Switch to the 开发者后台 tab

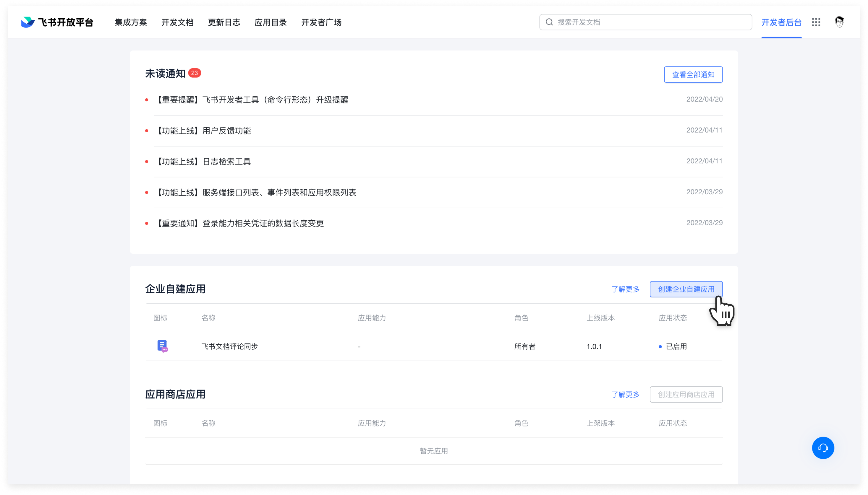pos(781,22)
